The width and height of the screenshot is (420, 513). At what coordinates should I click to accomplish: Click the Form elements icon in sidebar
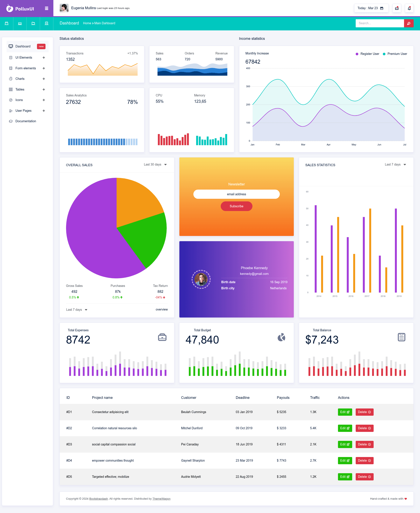tap(11, 68)
